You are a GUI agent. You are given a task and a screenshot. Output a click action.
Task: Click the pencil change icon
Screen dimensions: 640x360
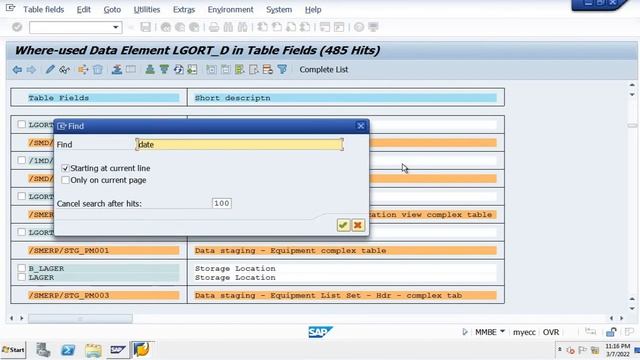[50, 69]
